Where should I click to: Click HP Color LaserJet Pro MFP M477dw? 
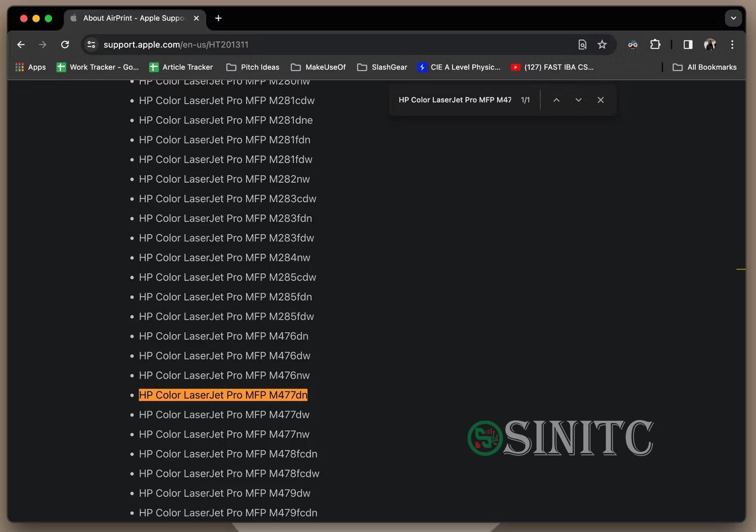coord(224,415)
